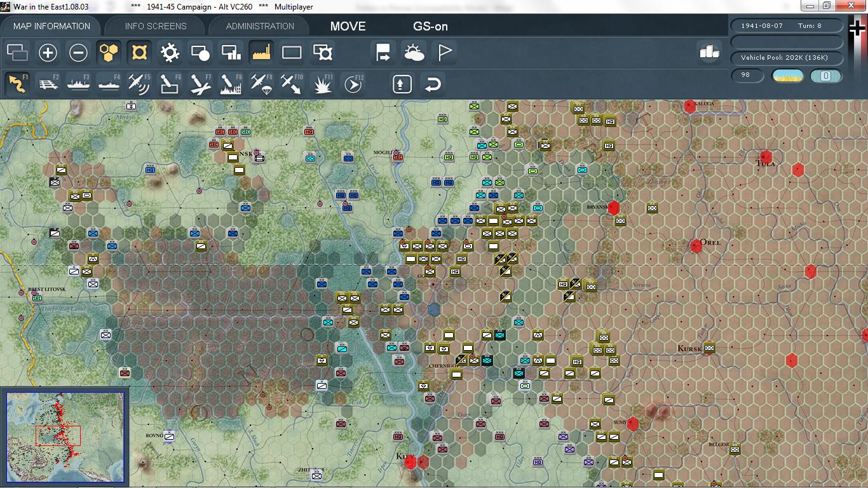The height and width of the screenshot is (488, 868).
Task: Open the Commander's Report bar chart icon
Action: point(710,53)
